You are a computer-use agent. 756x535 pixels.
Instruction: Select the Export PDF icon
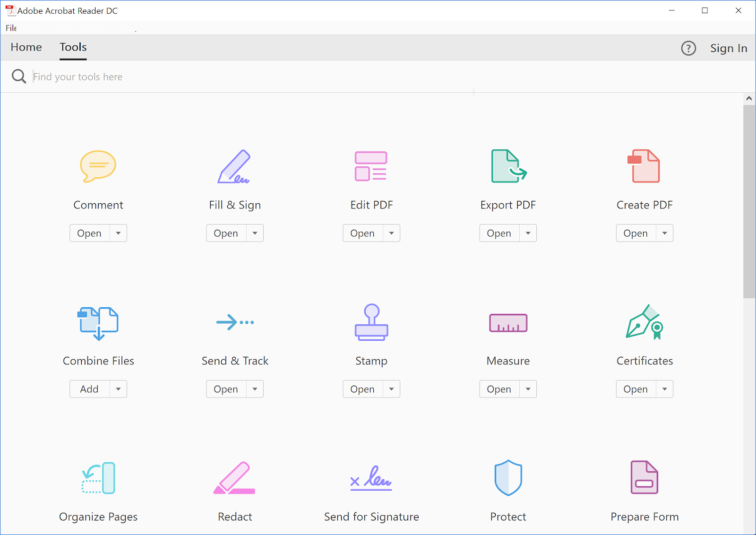(508, 166)
